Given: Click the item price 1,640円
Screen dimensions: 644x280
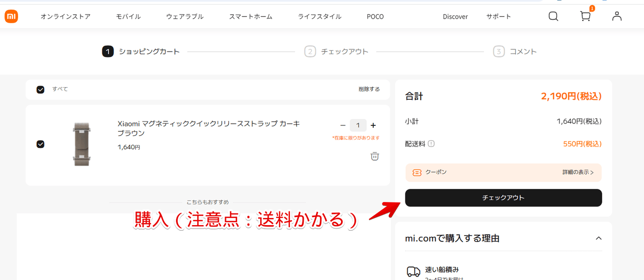Looking at the screenshot, I should (x=129, y=148).
